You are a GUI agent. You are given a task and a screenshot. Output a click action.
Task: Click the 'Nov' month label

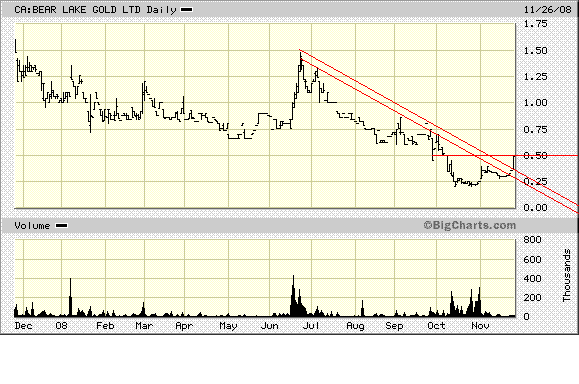pyautogui.click(x=480, y=326)
